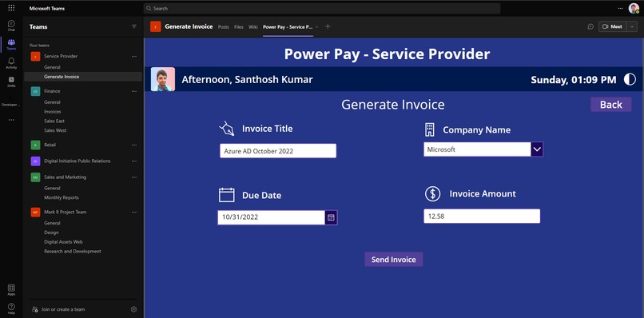Open Shifts in the left rail

(x=11, y=81)
